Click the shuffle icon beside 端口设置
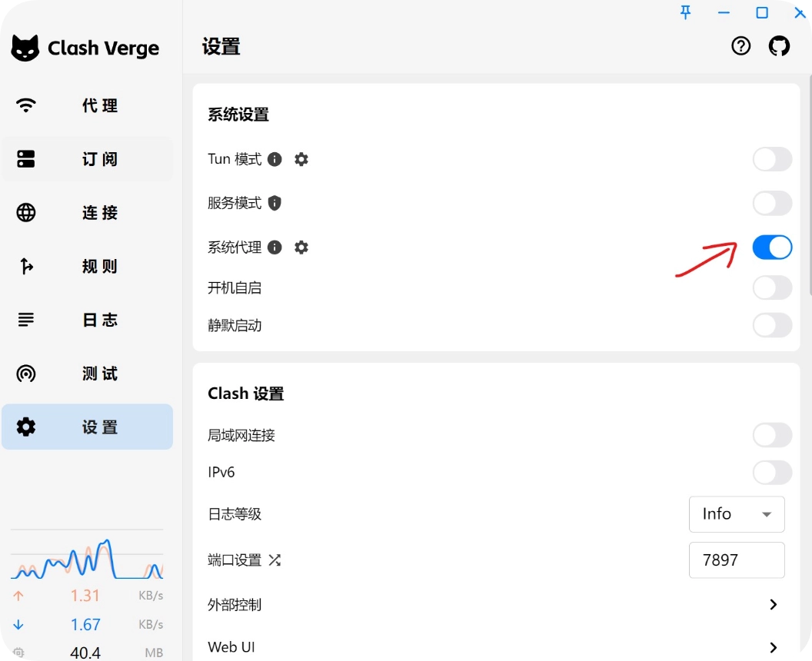 (275, 560)
